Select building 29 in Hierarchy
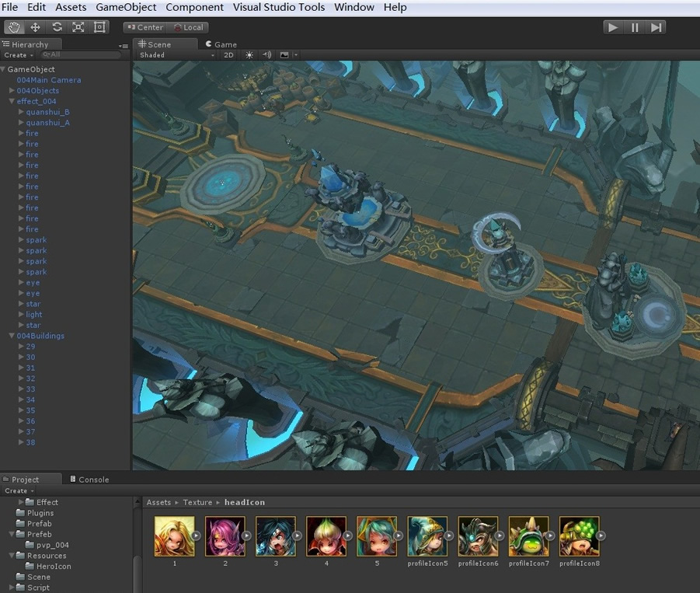 (x=30, y=347)
